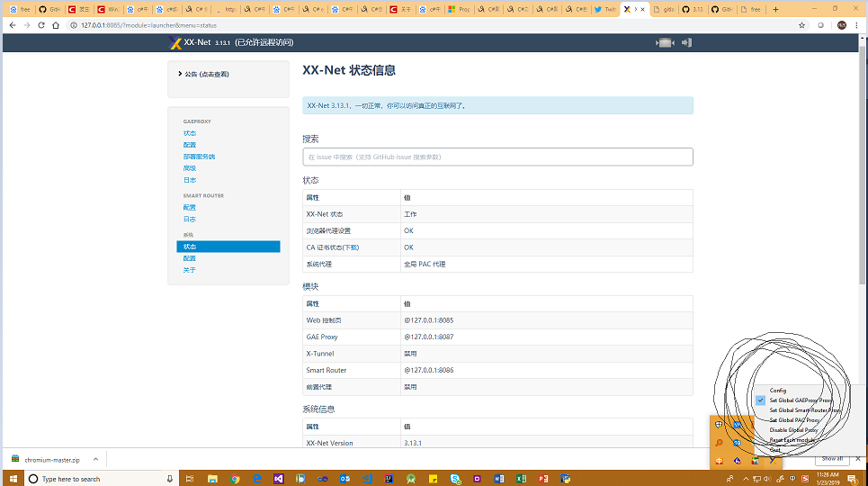Open Visual Studio from the taskbar
Screen dimensions: 868x486
(x=279, y=478)
